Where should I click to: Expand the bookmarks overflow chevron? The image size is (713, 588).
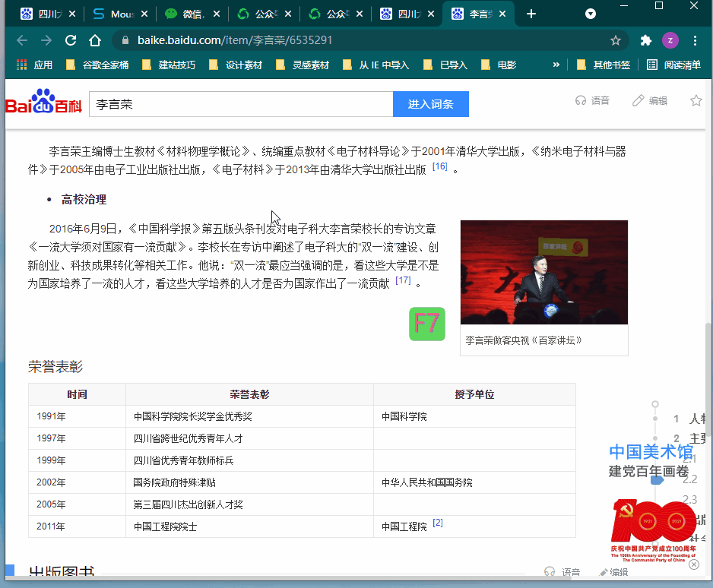click(556, 65)
